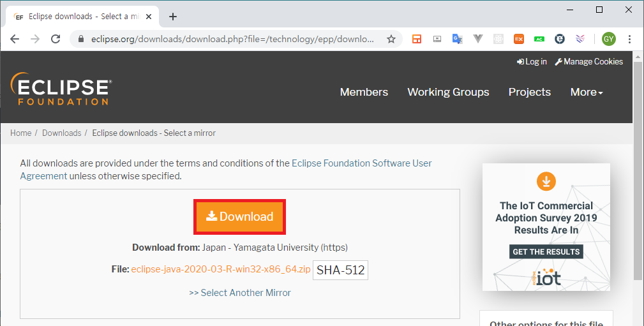The width and height of the screenshot is (644, 326).
Task: Open the Google Translate extension
Action: point(457,39)
